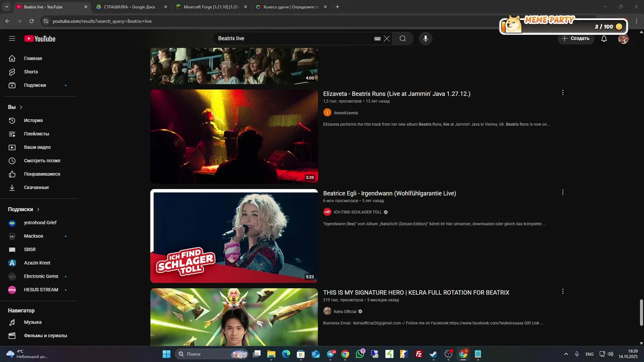Image resolution: width=644 pixels, height=362 pixels.
Task: Click the Создать button
Action: [576, 39]
